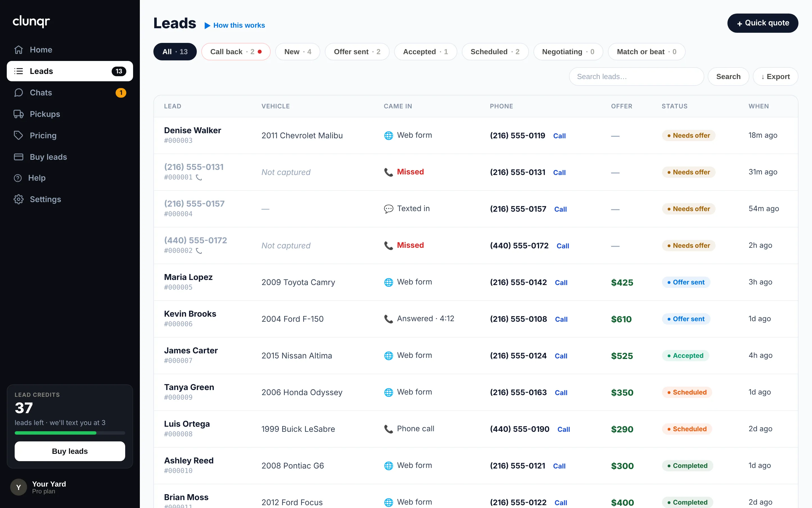Image resolution: width=812 pixels, height=508 pixels.
Task: Click the clunqr logo
Action: (x=31, y=21)
